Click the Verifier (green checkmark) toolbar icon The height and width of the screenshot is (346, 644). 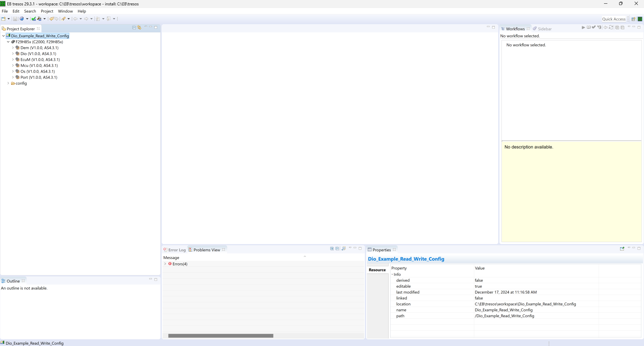coord(33,19)
